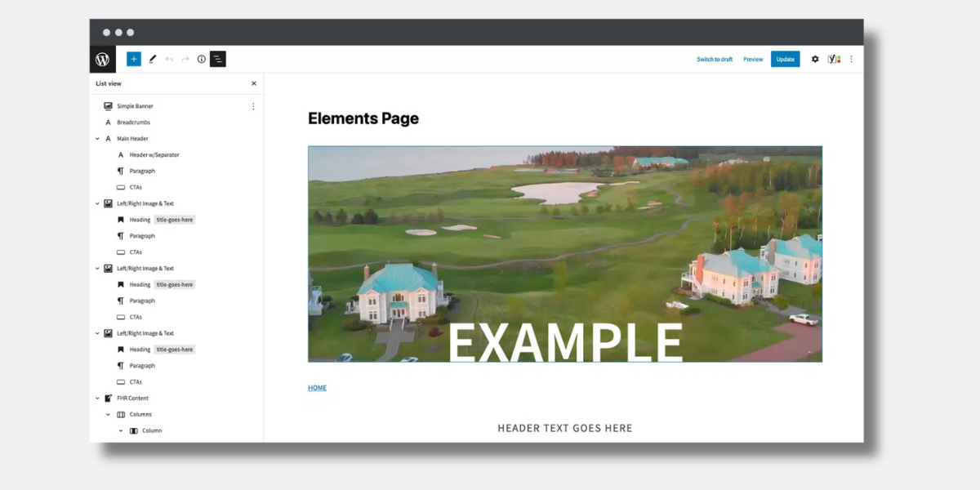Viewport: 980px width, 490px height.
Task: Collapse the FHR Content block
Action: [97, 399]
